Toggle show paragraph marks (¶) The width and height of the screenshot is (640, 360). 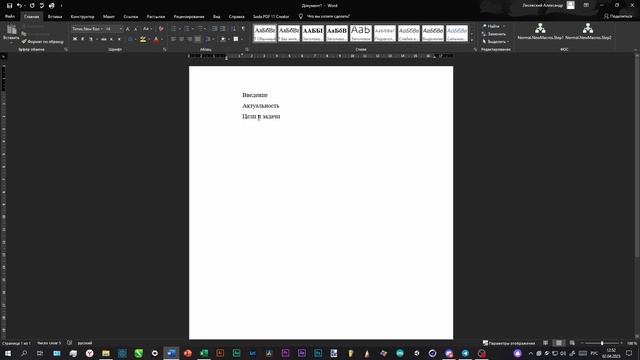tap(243, 29)
